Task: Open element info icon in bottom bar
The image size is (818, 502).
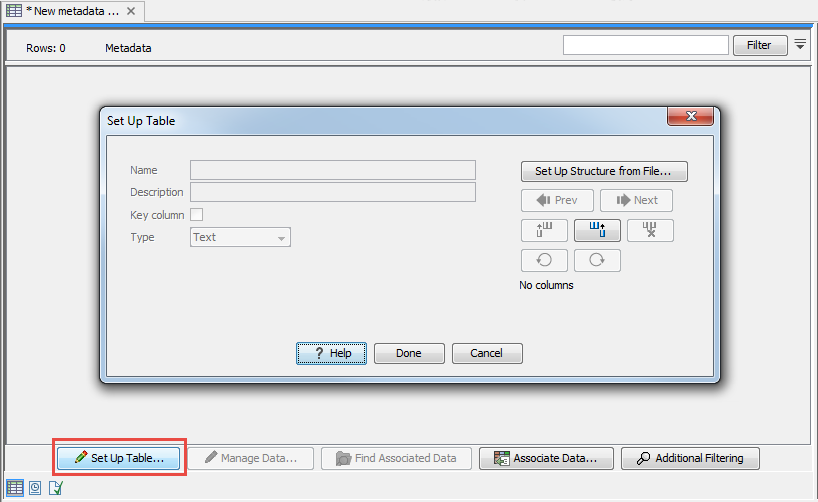Action: point(56,488)
